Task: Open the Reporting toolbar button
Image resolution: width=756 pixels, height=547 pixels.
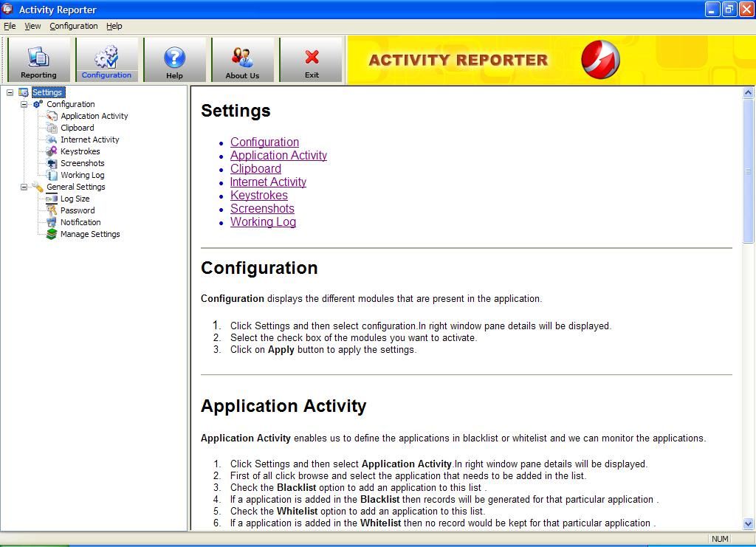Action: click(x=38, y=60)
